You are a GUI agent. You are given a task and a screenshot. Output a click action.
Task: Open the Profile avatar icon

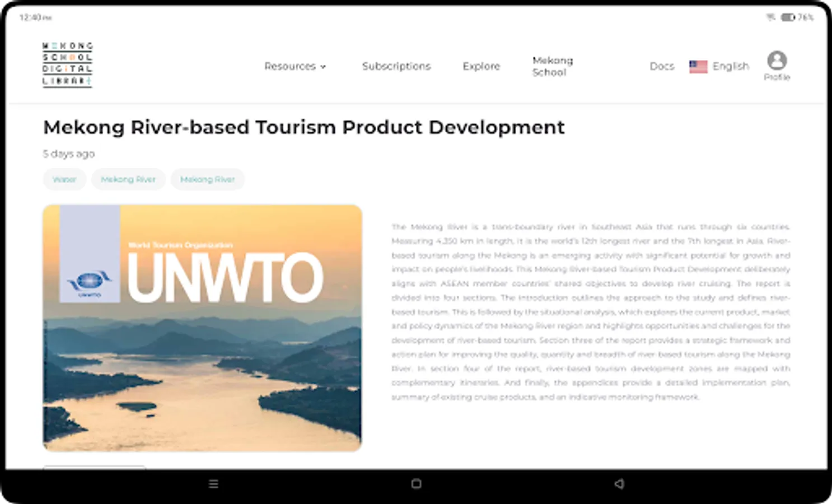coord(777,60)
